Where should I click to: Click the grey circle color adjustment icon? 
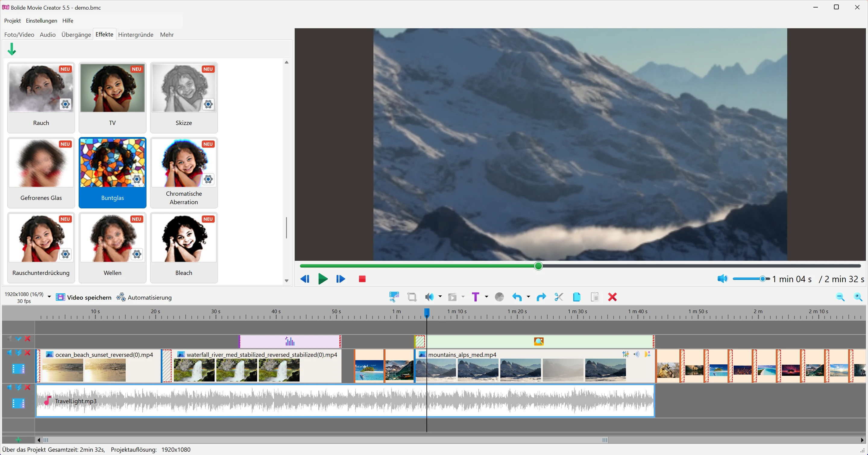[499, 297]
